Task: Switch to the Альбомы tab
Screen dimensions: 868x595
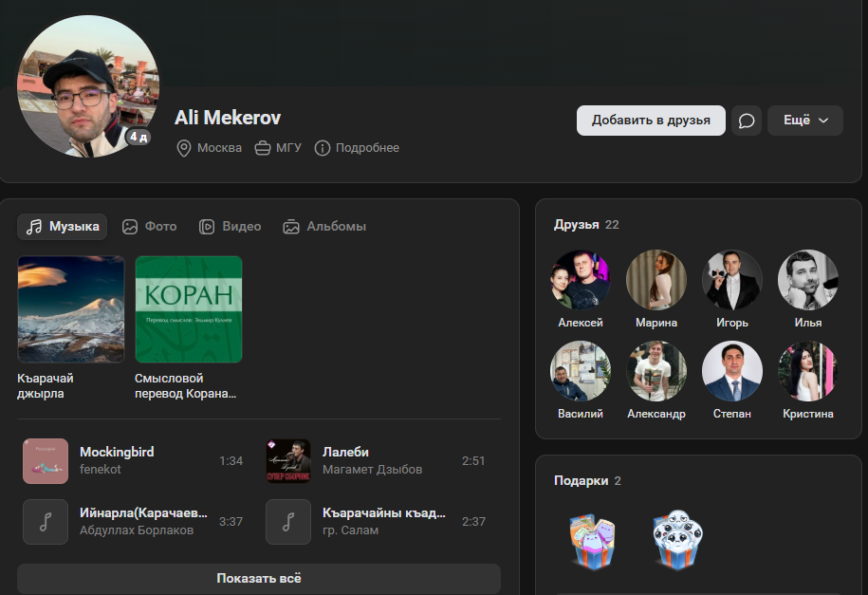Action: point(324,227)
